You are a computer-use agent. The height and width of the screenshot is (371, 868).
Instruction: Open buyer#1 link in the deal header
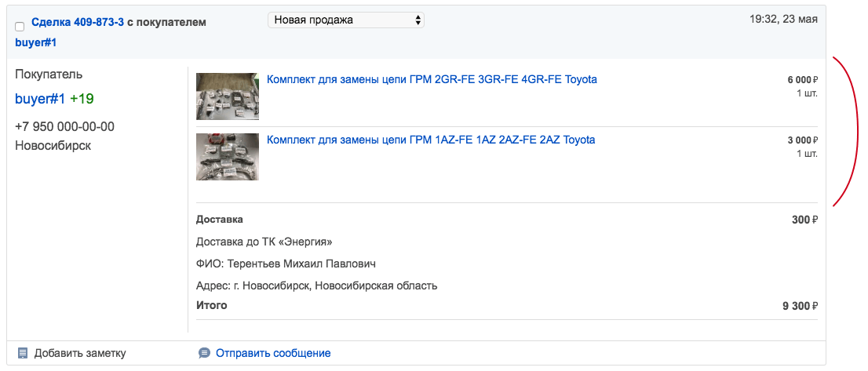(x=36, y=42)
